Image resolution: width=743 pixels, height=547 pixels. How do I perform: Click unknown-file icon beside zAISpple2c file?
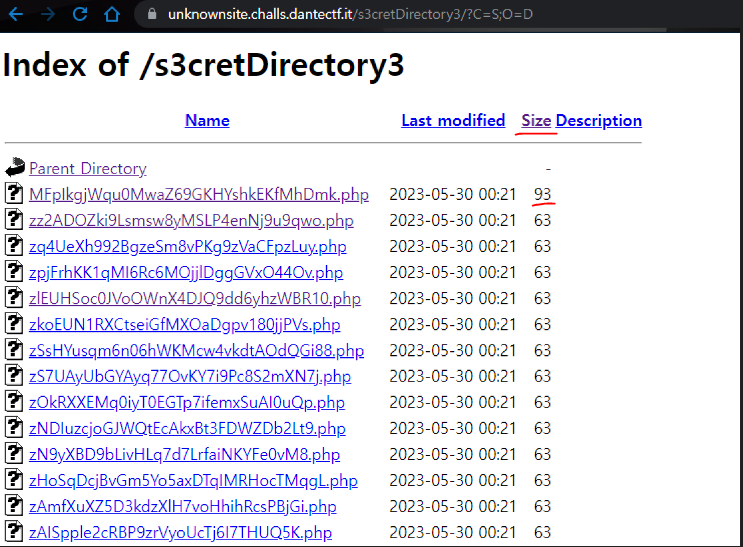(x=14, y=532)
